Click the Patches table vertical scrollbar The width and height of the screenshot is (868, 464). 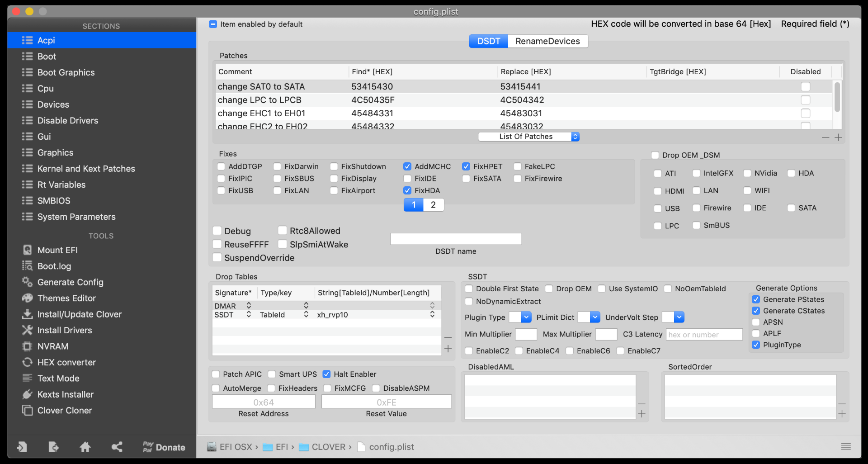[837, 97]
